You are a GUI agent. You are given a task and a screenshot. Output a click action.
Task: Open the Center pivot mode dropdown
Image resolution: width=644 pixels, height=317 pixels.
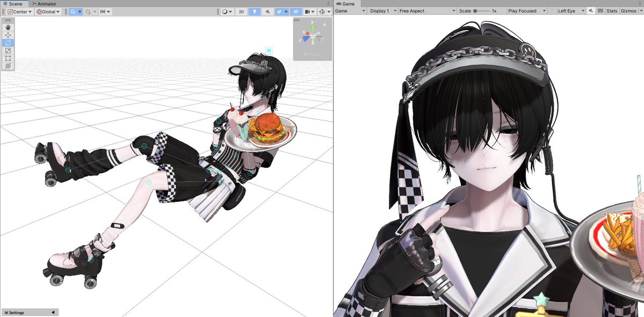coord(20,11)
